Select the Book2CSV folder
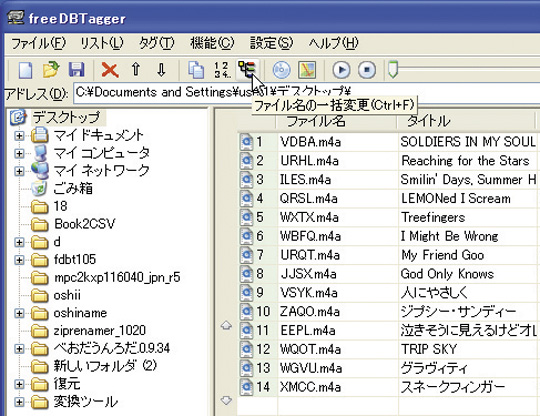Screen dimensions: 540x416 85,224
